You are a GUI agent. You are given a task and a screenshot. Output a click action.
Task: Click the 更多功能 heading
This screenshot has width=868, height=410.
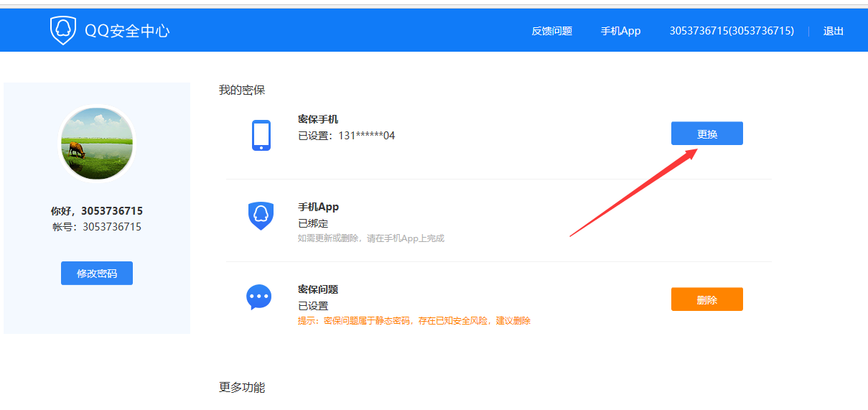242,387
